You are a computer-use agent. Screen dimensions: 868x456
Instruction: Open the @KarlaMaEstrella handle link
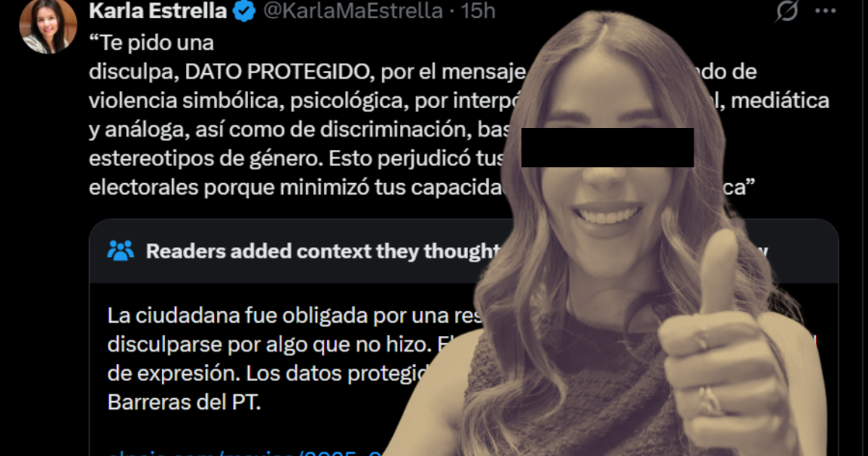click(352, 11)
